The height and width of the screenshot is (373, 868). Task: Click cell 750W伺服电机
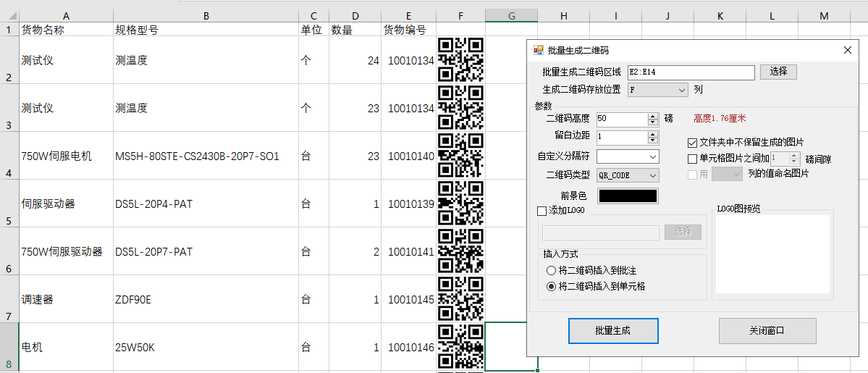pos(66,156)
